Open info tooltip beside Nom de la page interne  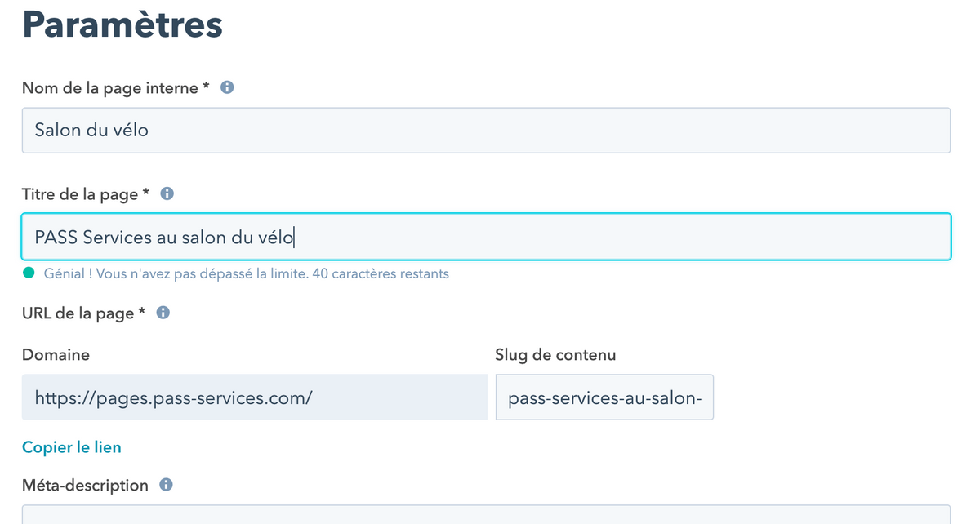(x=228, y=87)
